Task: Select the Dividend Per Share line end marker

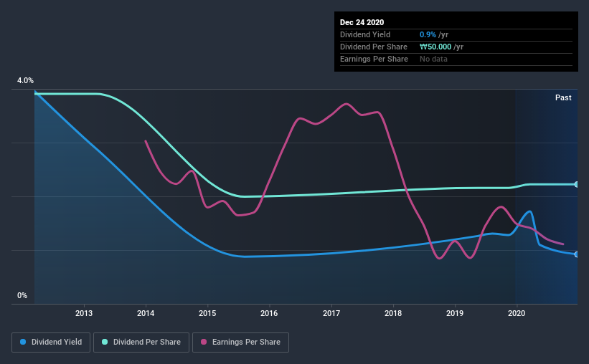Action: (577, 184)
